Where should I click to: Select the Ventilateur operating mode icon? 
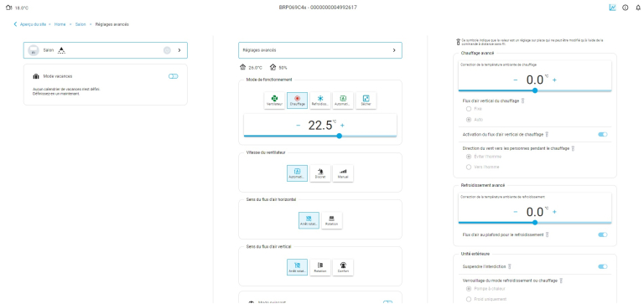pos(274,100)
